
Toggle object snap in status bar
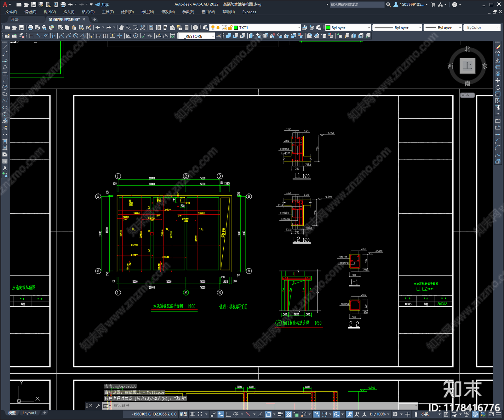pos(268,414)
